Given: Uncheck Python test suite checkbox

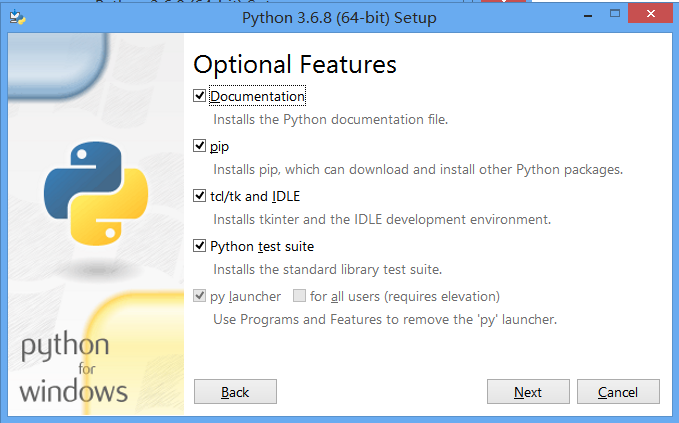Looking at the screenshot, I should [x=200, y=246].
